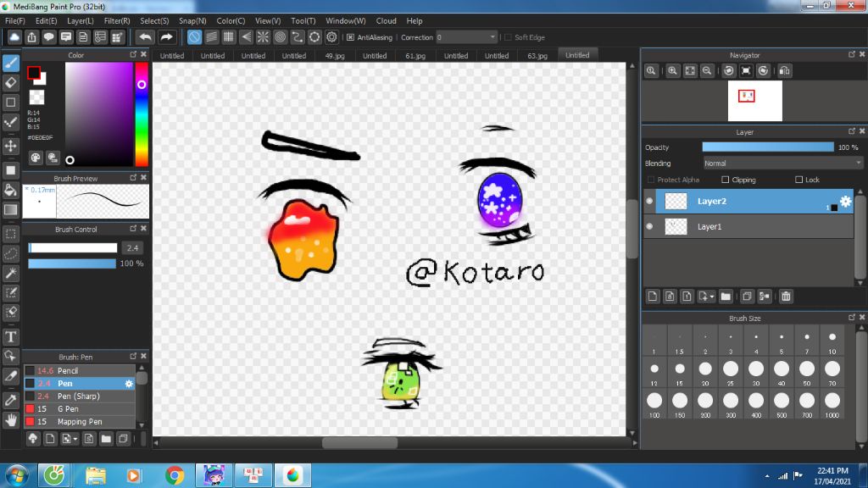
Task: Duplicate the selected layer
Action: pos(747,297)
